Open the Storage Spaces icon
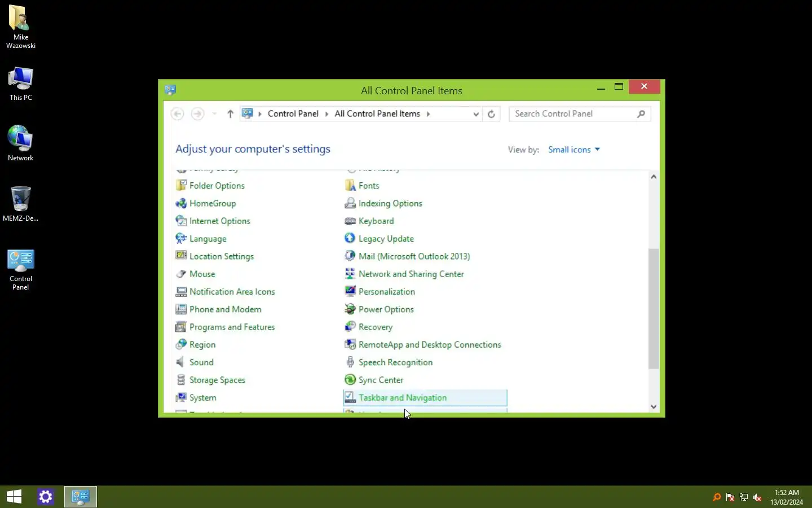The image size is (812, 508). 181,380
